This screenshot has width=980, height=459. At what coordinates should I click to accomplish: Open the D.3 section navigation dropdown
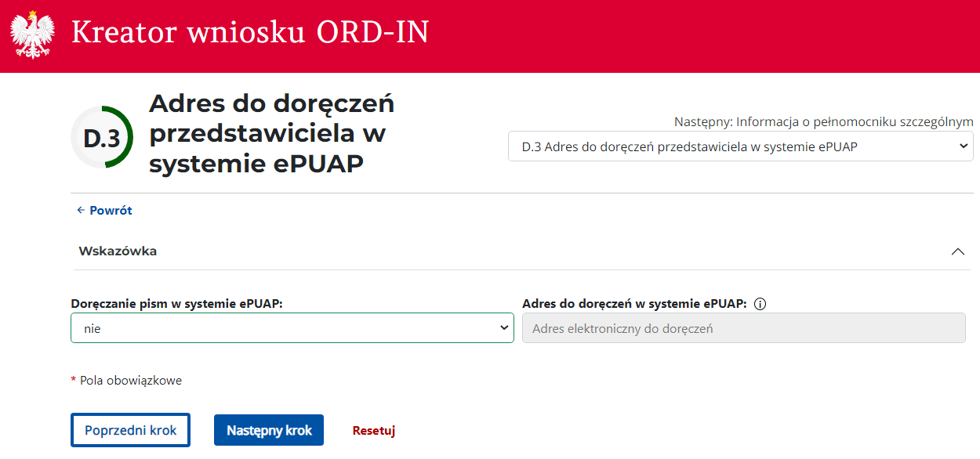point(740,146)
